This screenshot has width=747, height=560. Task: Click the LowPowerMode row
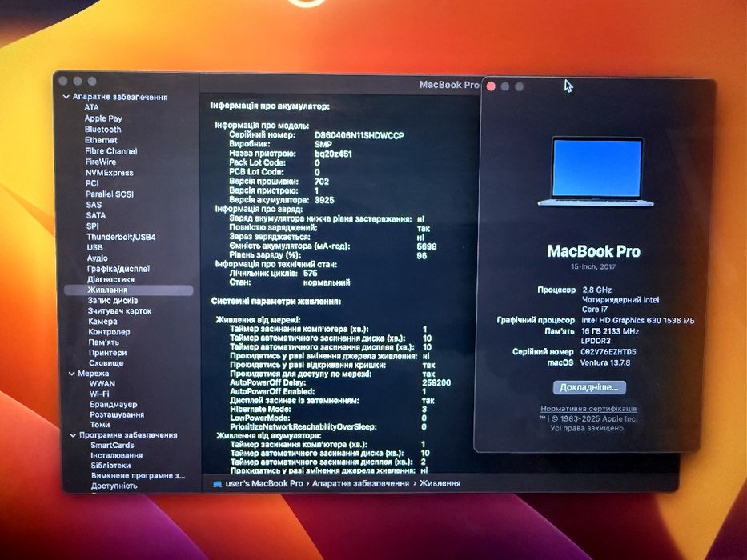click(329, 418)
